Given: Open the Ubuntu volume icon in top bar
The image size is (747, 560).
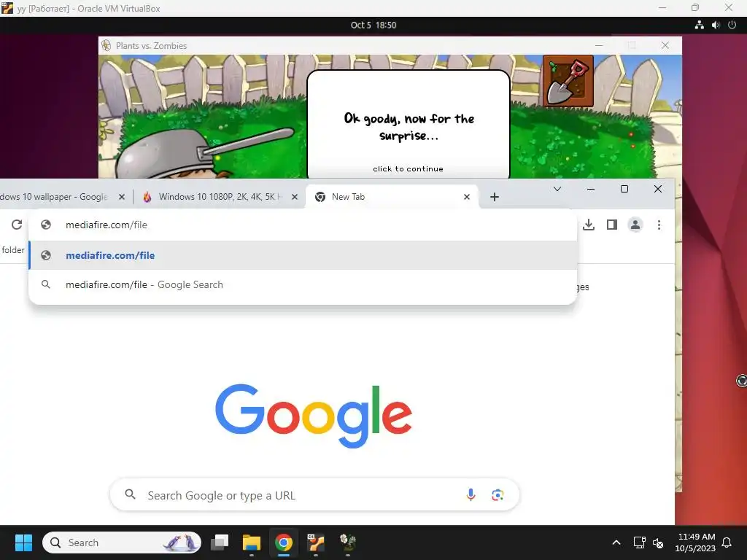Looking at the screenshot, I should [716, 26].
